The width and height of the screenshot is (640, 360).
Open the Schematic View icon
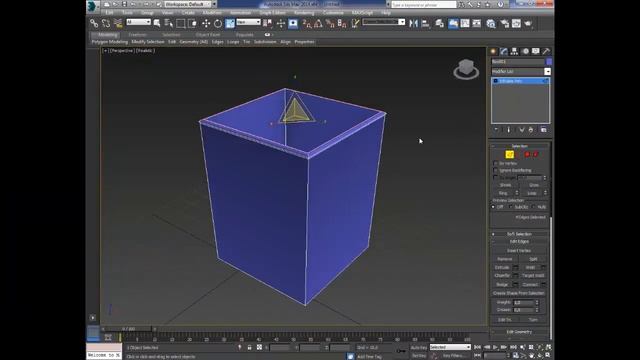(477, 23)
